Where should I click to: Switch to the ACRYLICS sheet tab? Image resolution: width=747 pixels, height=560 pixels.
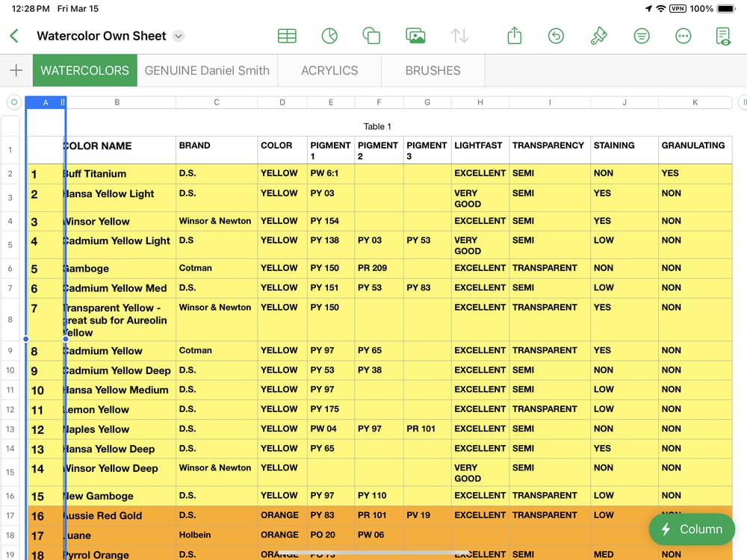pos(329,70)
